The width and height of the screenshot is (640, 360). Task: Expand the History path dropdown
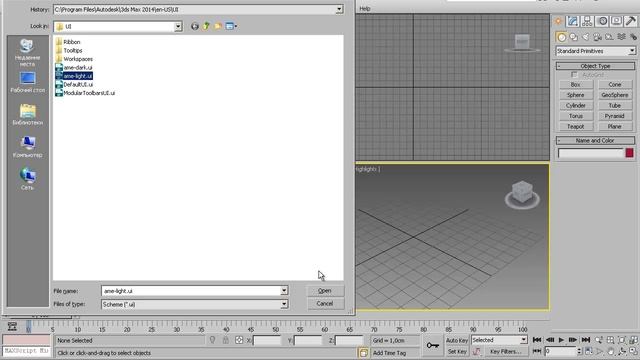(339, 9)
